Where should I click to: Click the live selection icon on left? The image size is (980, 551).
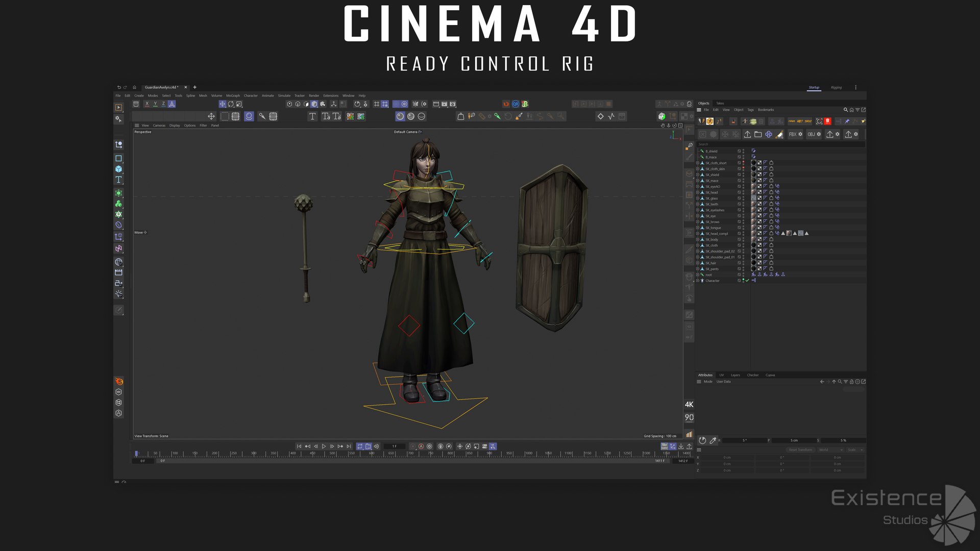point(118,108)
